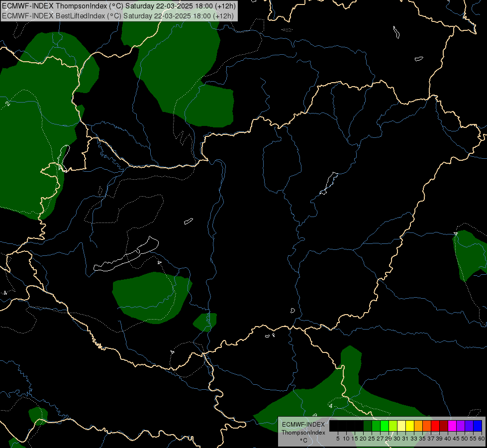
Task: Click the legend tick label 40
Action: pyautogui.click(x=448, y=439)
